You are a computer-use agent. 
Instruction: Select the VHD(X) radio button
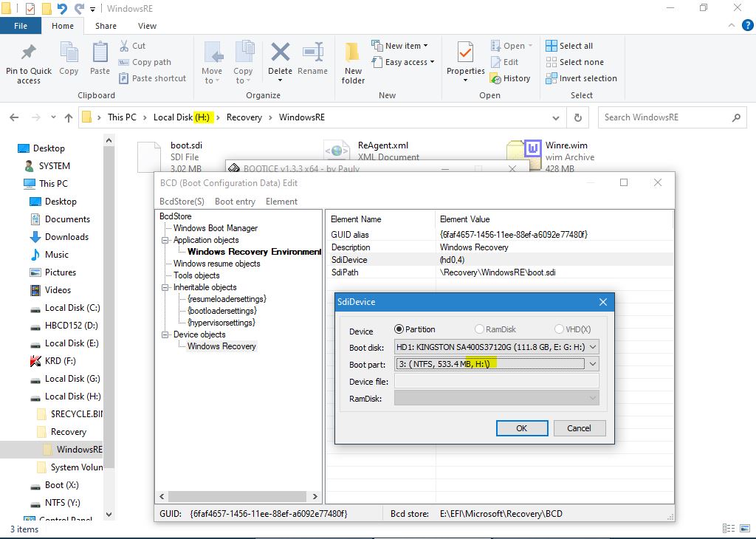click(x=560, y=329)
